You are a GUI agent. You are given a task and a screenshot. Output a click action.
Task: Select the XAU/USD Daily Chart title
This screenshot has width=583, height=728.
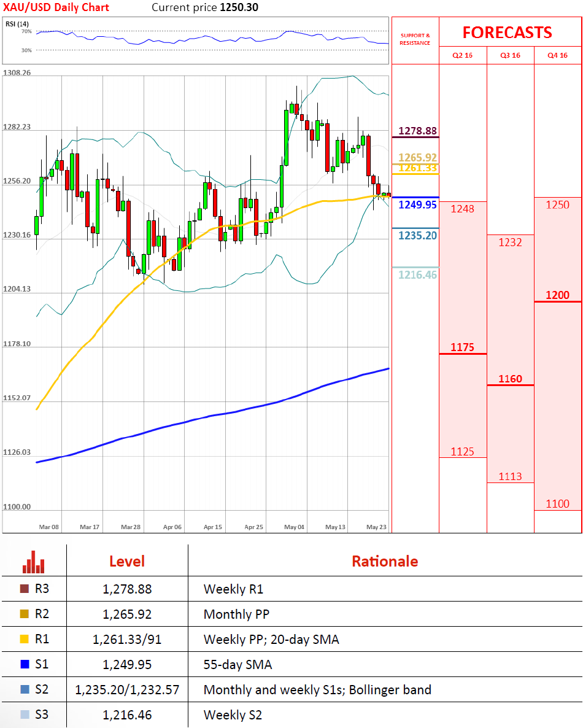tap(56, 7)
